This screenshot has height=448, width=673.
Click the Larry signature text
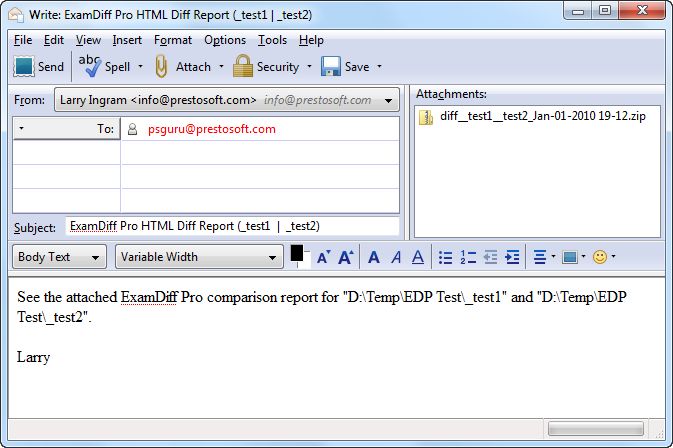pyautogui.click(x=33, y=357)
